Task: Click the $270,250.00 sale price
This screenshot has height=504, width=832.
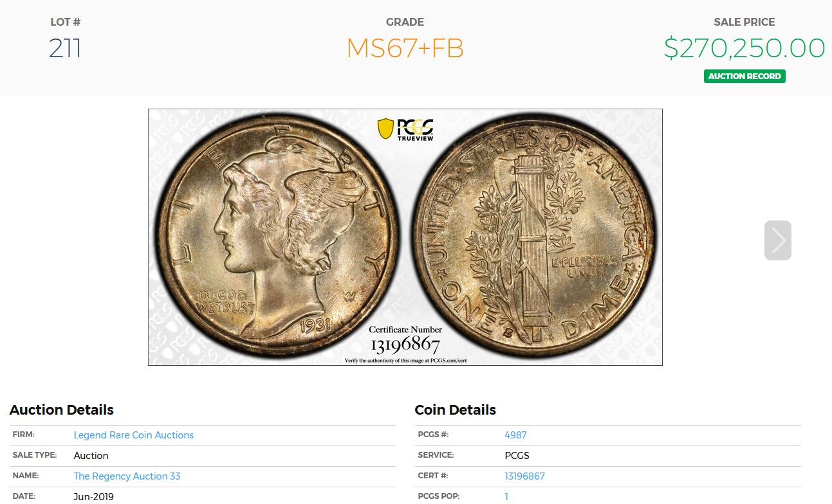Action: (x=744, y=48)
